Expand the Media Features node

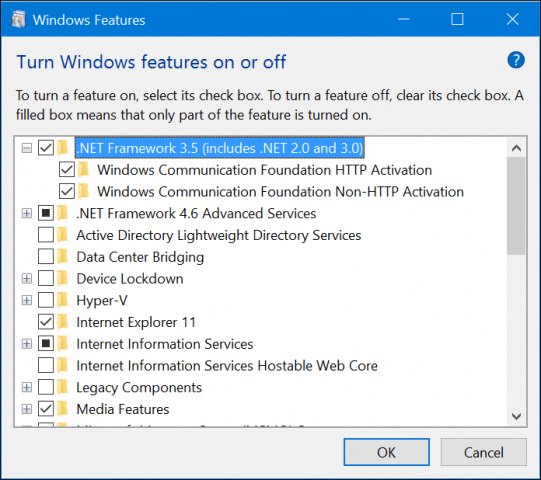[27, 409]
